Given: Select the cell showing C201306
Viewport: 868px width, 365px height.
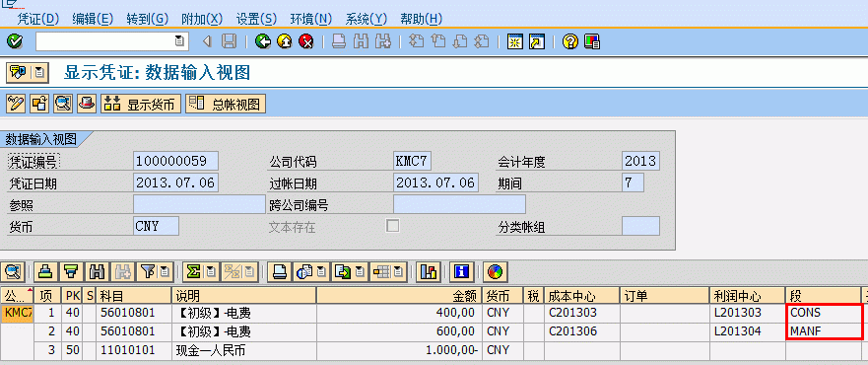Looking at the screenshot, I should coord(582,331).
